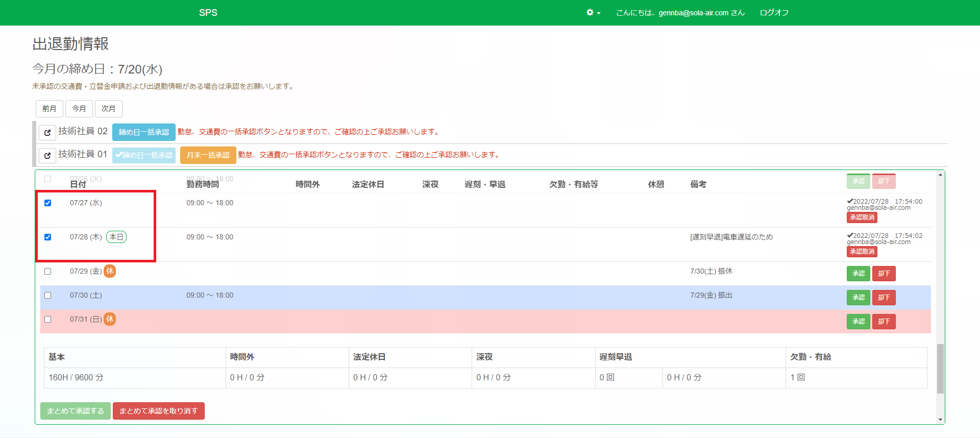980x438 pixels.
Task: Click まとめて承認を取り消す button
Action: (158, 411)
